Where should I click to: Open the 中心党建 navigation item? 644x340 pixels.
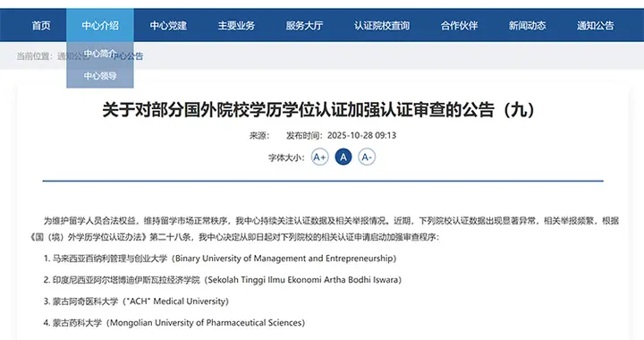click(168, 25)
